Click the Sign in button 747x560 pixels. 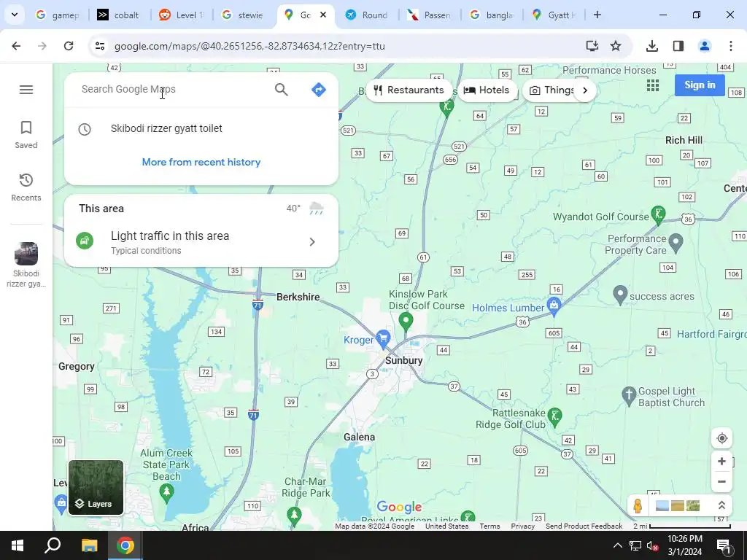pos(700,85)
